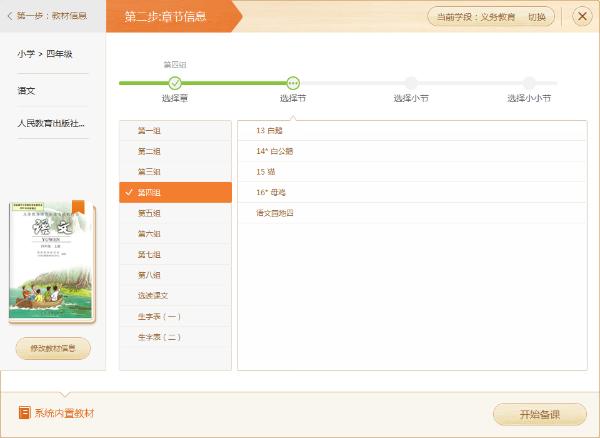Select chapter 第七组
The width and height of the screenshot is (600, 438).
176,254
